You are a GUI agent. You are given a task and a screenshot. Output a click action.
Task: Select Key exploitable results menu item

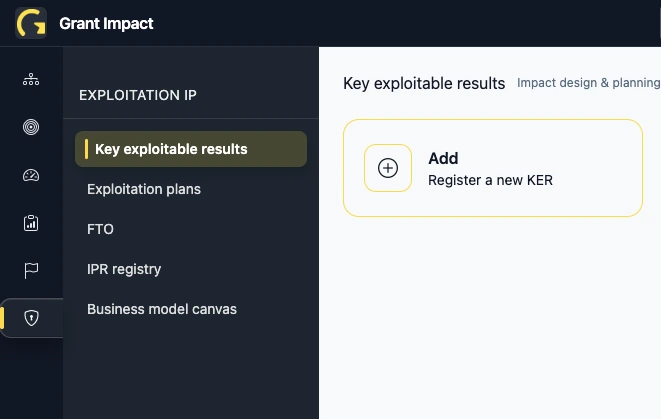click(171, 149)
